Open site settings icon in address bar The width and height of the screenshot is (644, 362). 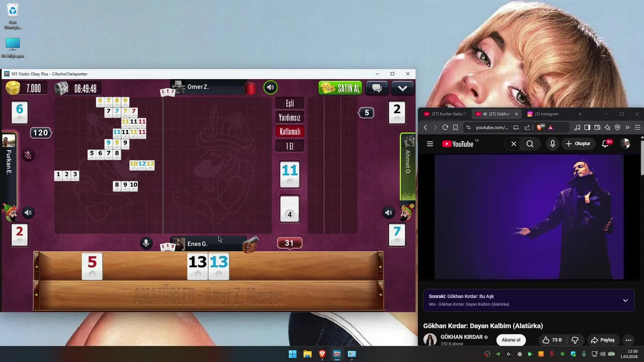tap(468, 128)
